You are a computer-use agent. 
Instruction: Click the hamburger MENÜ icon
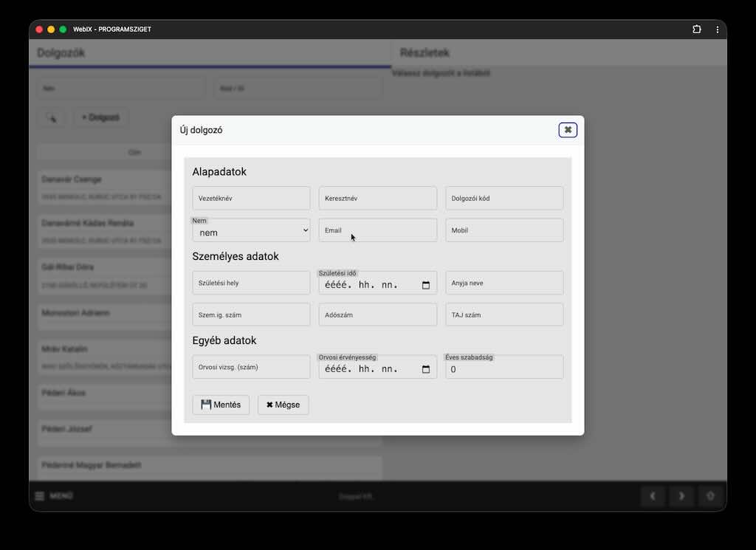coord(40,496)
